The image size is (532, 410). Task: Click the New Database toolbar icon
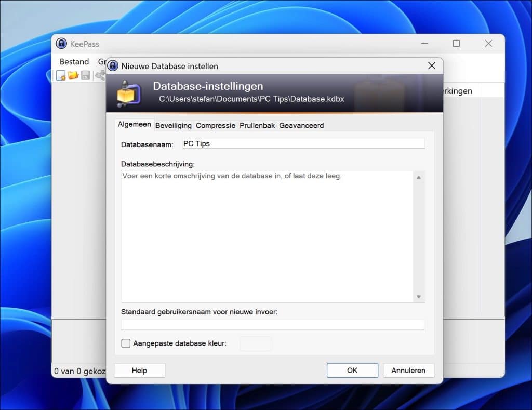point(61,75)
